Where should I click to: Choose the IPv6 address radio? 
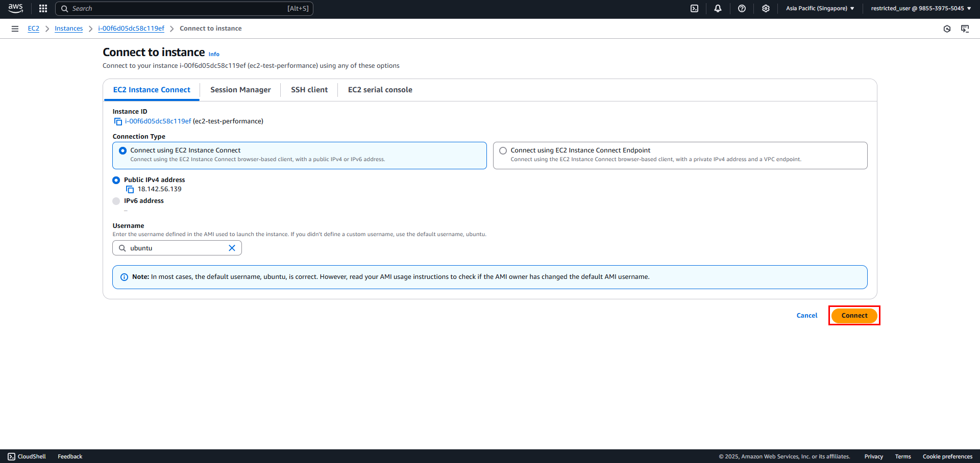click(116, 201)
